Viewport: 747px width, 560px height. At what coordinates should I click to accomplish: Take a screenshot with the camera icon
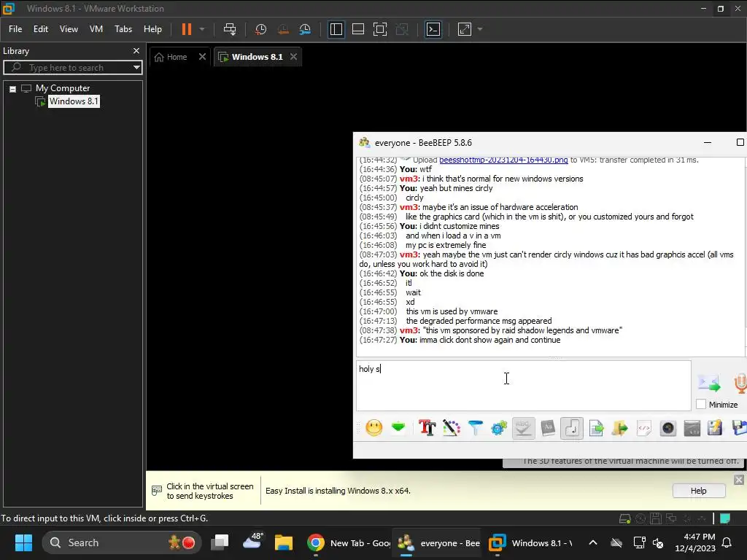click(x=668, y=427)
